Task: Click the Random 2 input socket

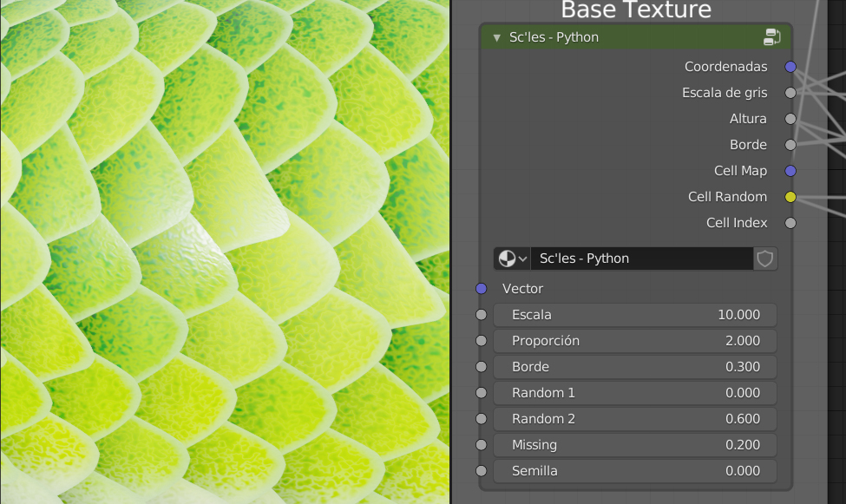Action: tap(482, 419)
